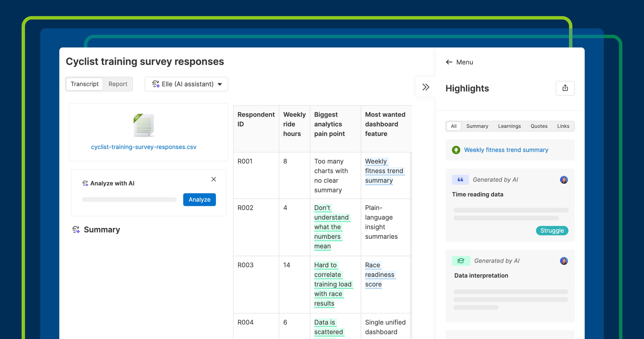Click the back arrow beside Menu

click(x=449, y=62)
